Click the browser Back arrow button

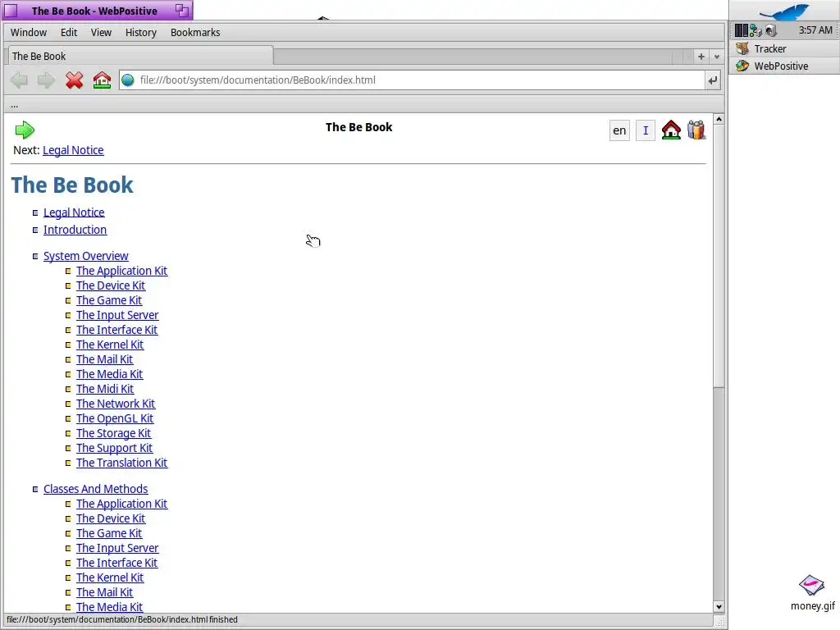coord(20,80)
